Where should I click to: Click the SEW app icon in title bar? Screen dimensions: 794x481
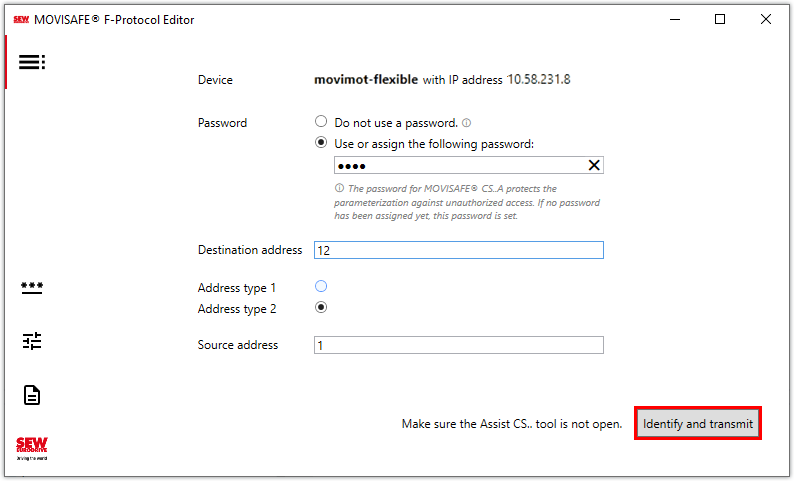tap(21, 19)
